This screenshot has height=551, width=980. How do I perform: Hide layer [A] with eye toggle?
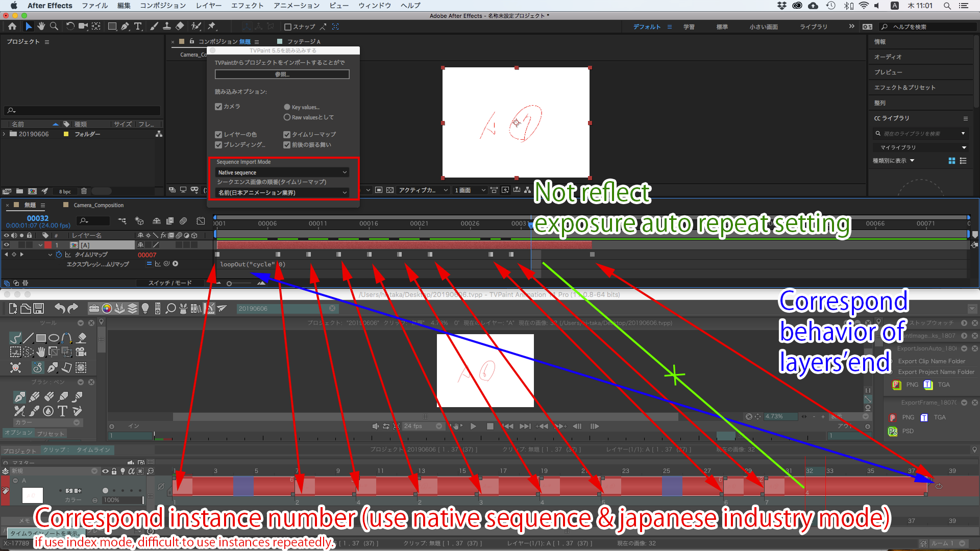(x=7, y=245)
